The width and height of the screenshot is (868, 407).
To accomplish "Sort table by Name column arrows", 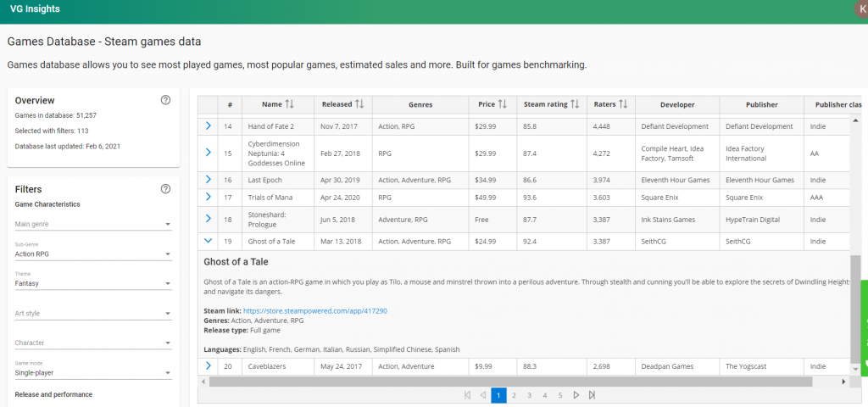I will pyautogui.click(x=290, y=104).
